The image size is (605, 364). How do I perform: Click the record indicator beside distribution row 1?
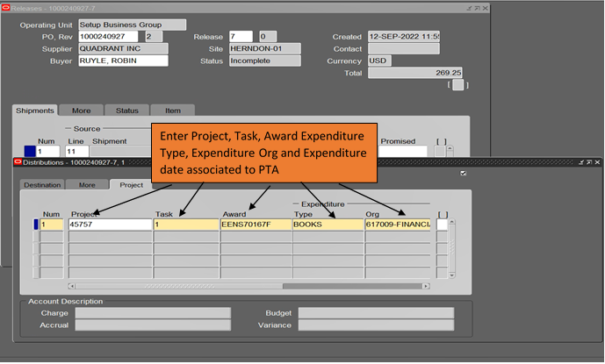tap(36, 225)
